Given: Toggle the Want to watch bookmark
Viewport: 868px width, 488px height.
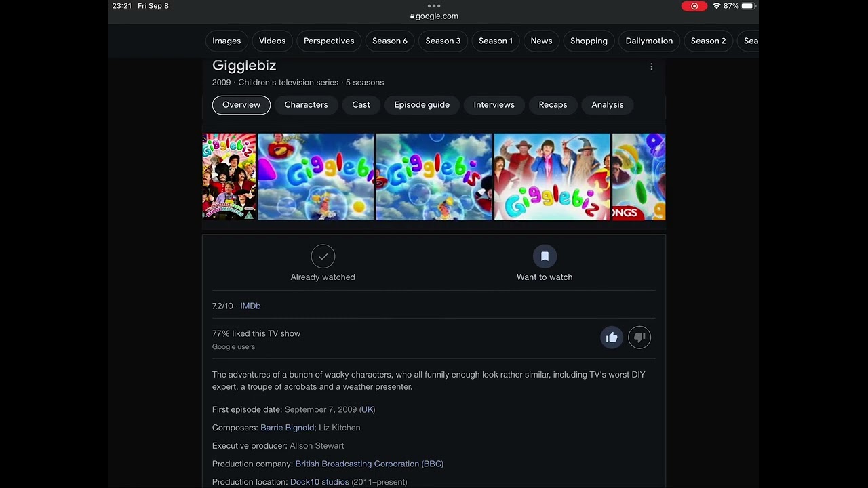Looking at the screenshot, I should point(545,263).
